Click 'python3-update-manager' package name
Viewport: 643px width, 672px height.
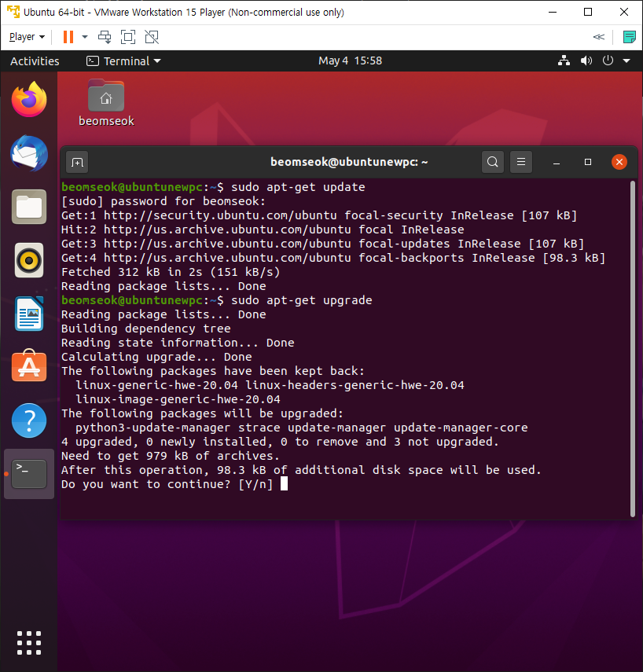tap(153, 428)
